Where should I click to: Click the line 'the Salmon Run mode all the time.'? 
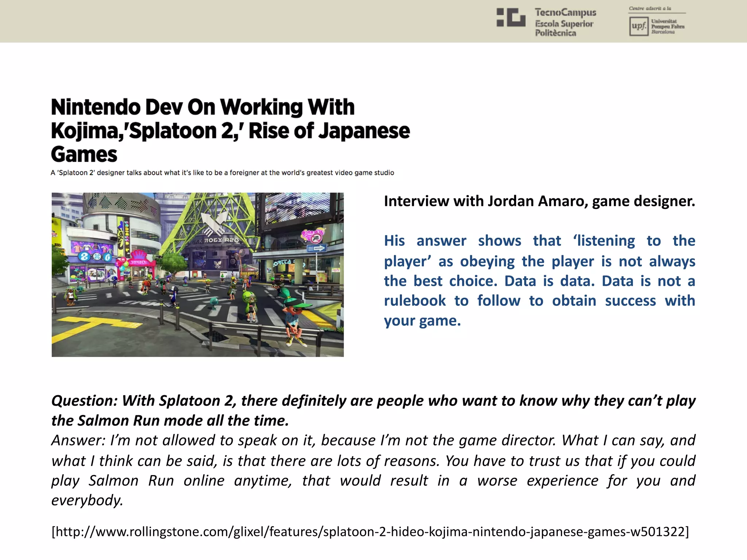pos(170,421)
